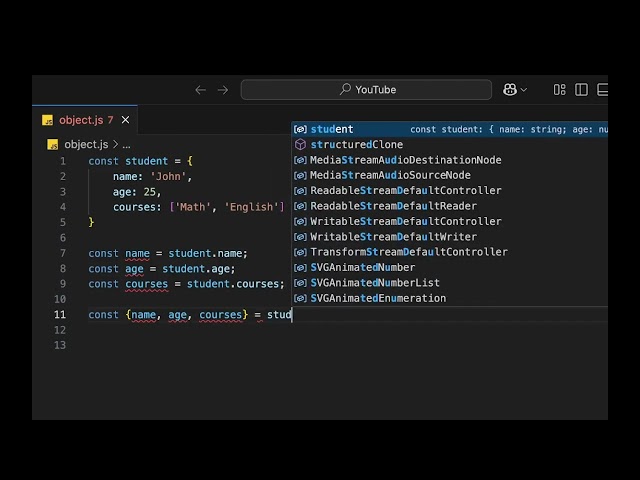Click the variable icon beside student suggestion
The image size is (640, 480).
[x=300, y=129]
